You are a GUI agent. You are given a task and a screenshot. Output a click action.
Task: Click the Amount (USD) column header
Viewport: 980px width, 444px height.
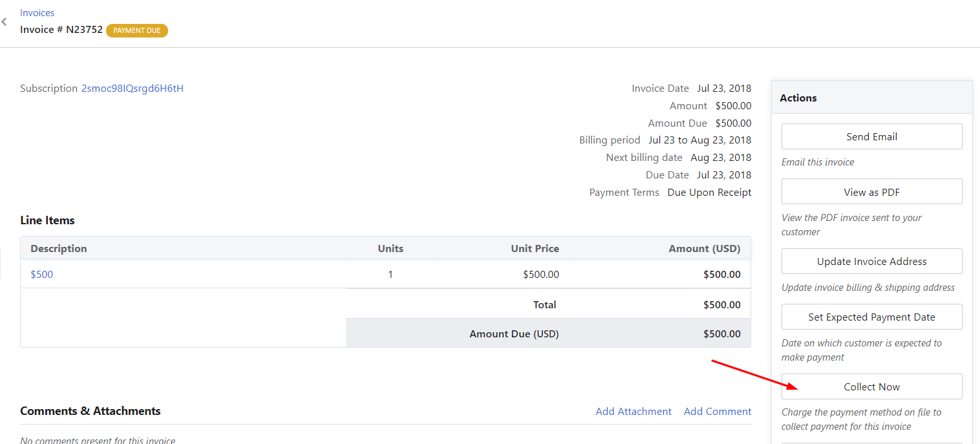point(705,248)
